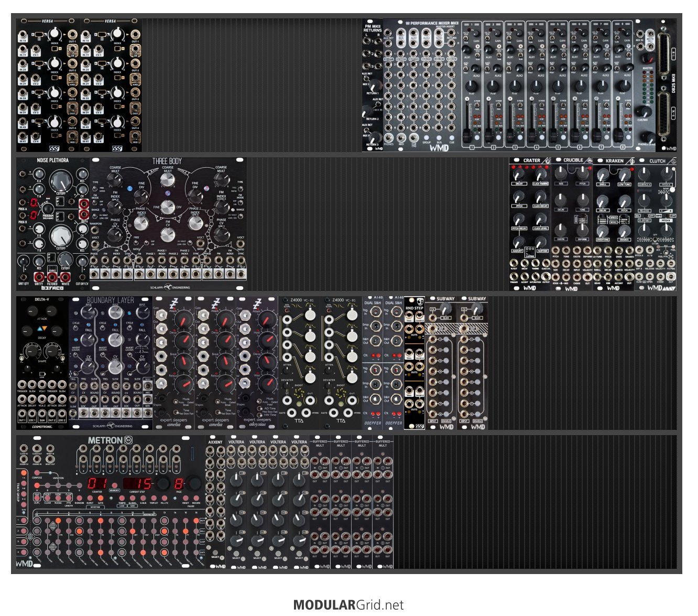Select the RND STEP module
The width and height of the screenshot is (698, 616).
pos(414,363)
